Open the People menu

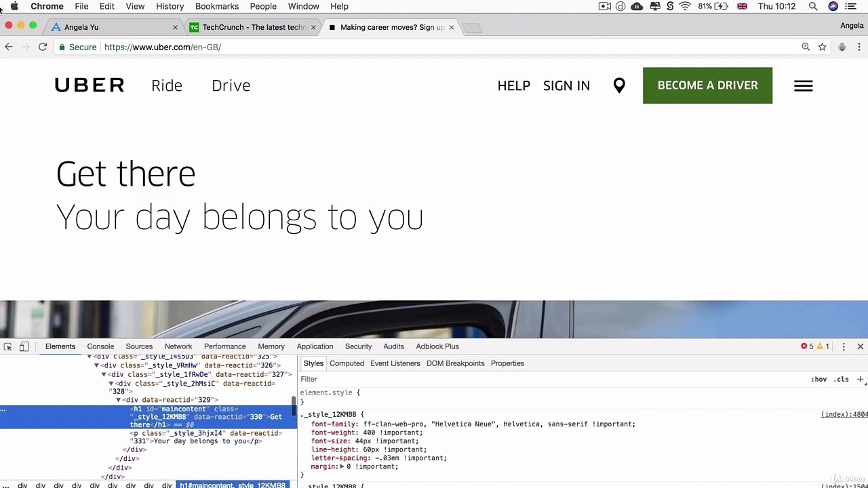click(263, 6)
